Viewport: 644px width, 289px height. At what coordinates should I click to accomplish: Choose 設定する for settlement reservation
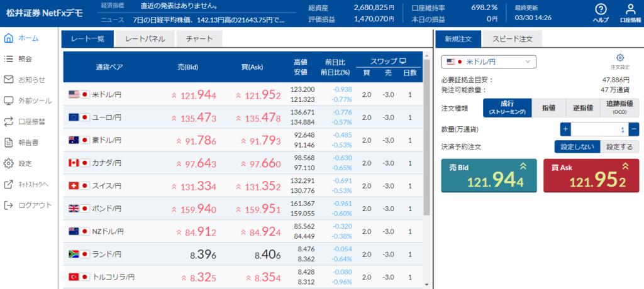[x=619, y=146]
